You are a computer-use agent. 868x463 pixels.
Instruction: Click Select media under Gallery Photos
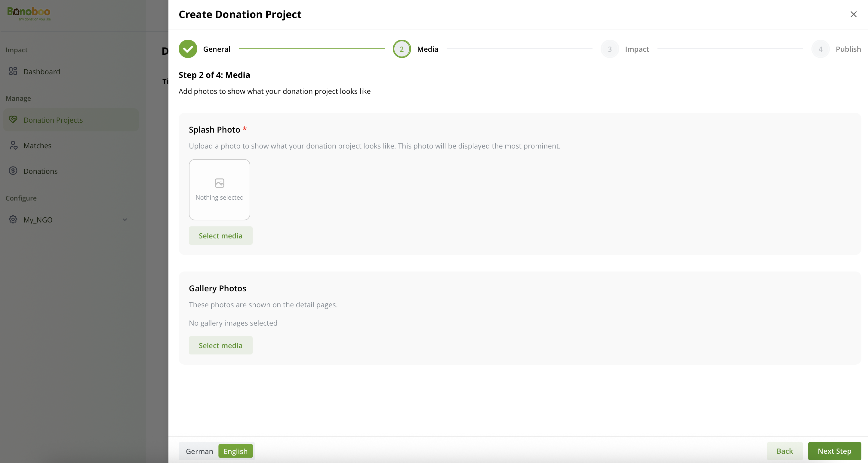point(220,345)
